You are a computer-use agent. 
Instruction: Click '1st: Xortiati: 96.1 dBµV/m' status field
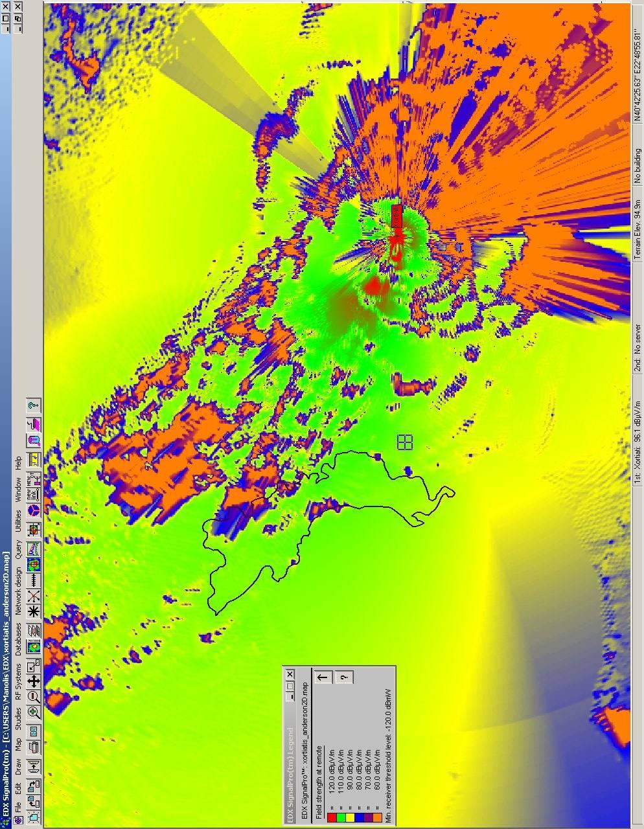pos(638,431)
